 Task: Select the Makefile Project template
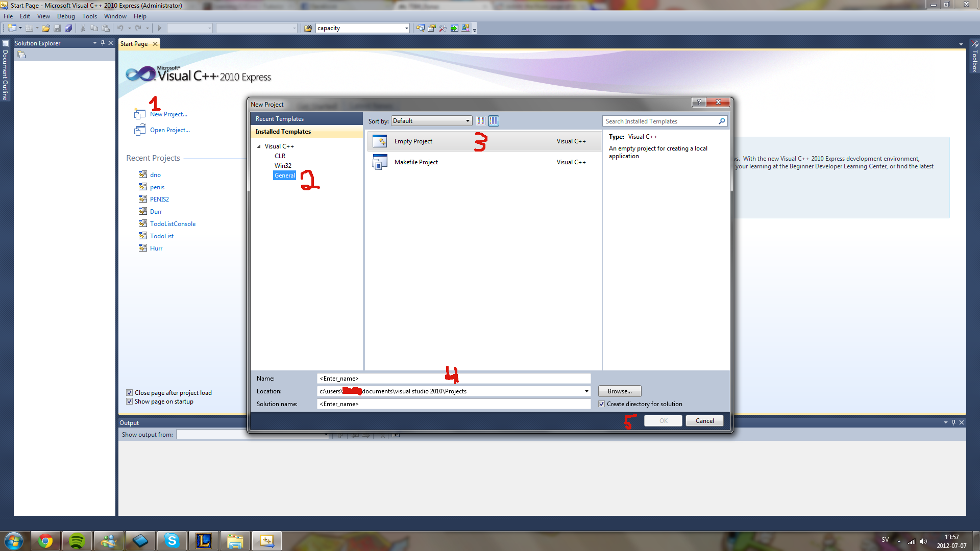pos(484,162)
